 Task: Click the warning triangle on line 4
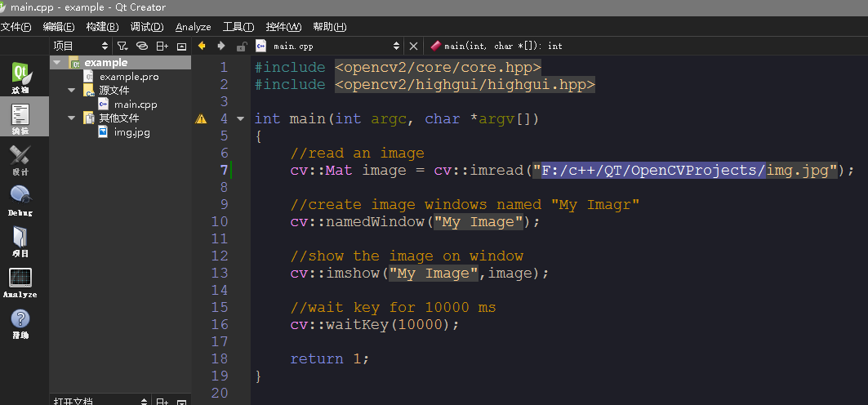click(x=201, y=118)
